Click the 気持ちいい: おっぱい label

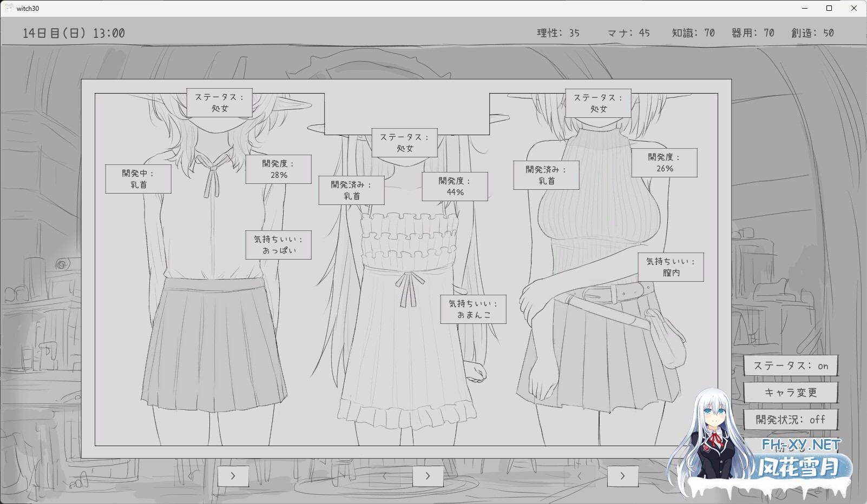point(278,246)
